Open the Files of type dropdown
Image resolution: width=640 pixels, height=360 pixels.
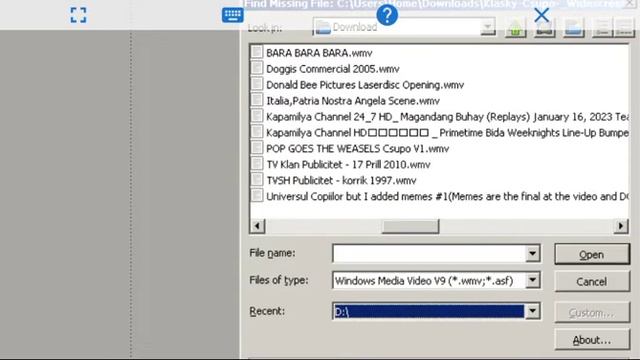coord(532,280)
